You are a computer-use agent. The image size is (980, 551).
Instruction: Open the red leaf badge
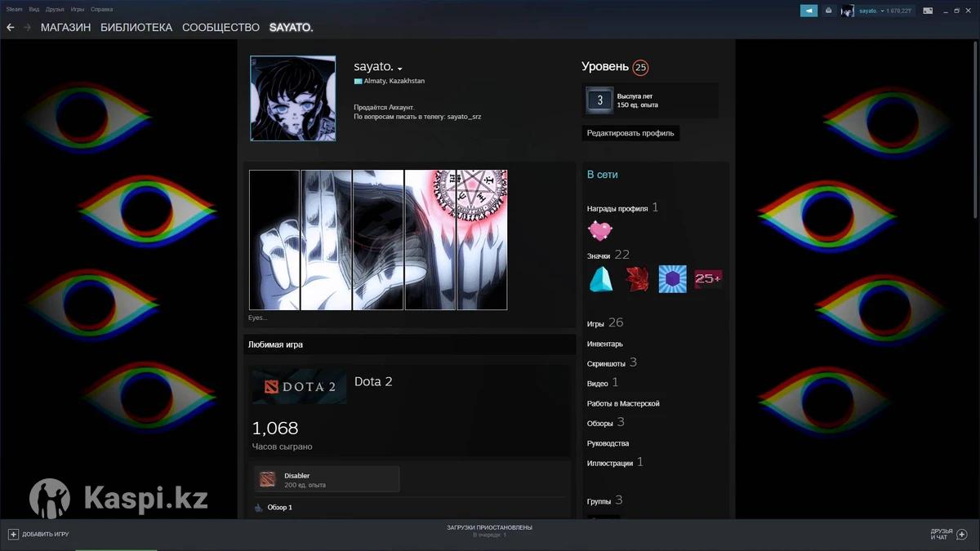click(x=636, y=279)
